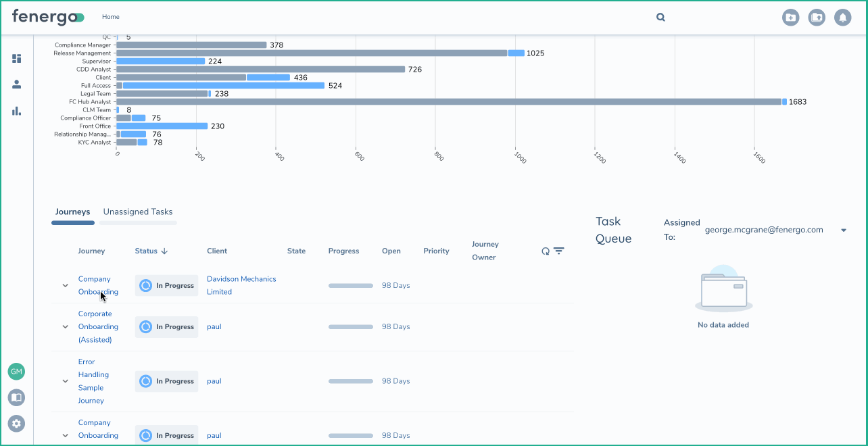Image resolution: width=868 pixels, height=446 pixels.
Task: Open the Davidson Mechanics Limited client link
Action: tap(241, 285)
